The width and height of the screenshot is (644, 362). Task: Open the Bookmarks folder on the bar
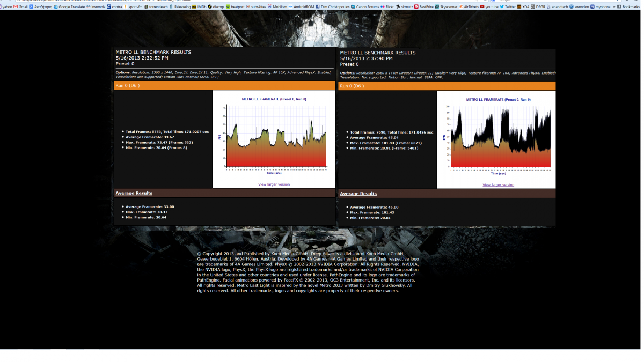[628, 7]
